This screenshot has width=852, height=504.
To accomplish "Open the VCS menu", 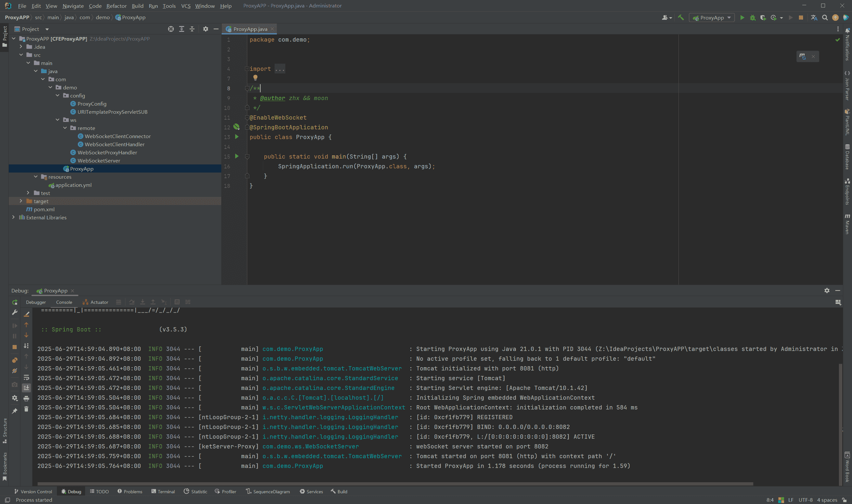I will click(x=186, y=6).
